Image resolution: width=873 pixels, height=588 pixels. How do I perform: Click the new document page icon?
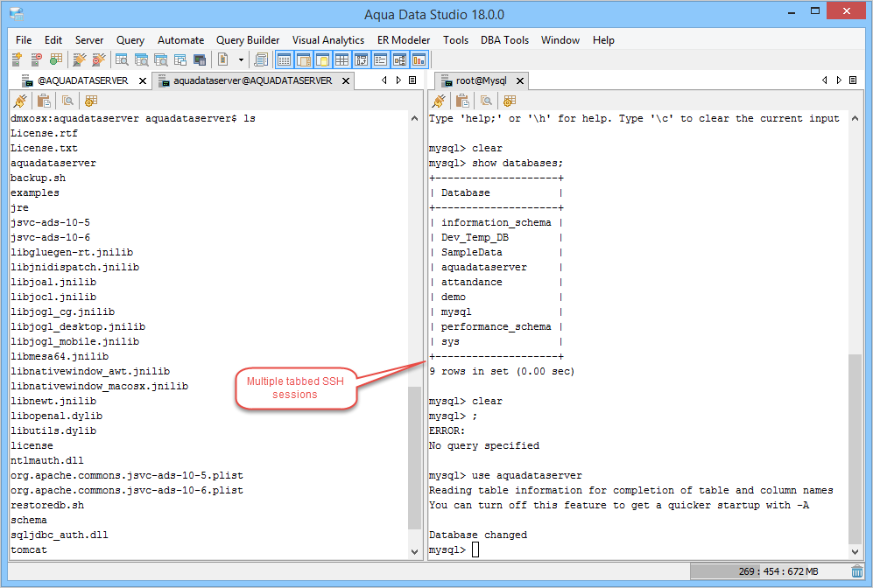point(223,59)
